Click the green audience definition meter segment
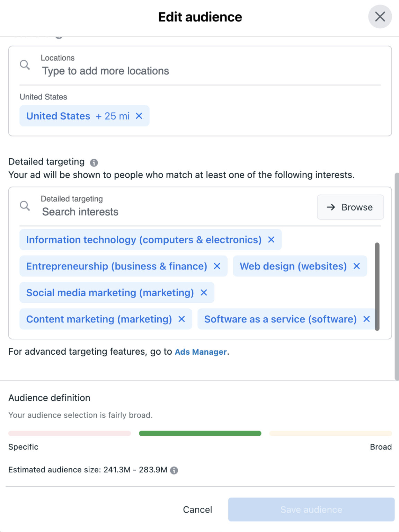The height and width of the screenshot is (532, 399). (199, 433)
